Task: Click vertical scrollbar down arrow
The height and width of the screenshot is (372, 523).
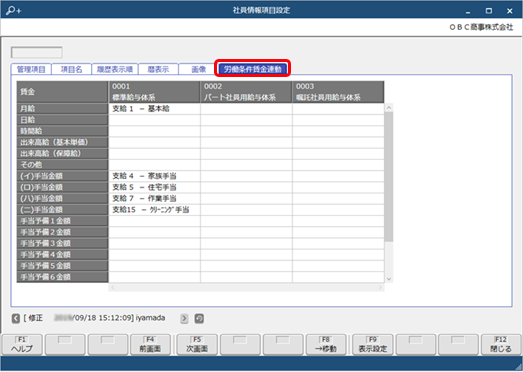Action: pos(389,279)
